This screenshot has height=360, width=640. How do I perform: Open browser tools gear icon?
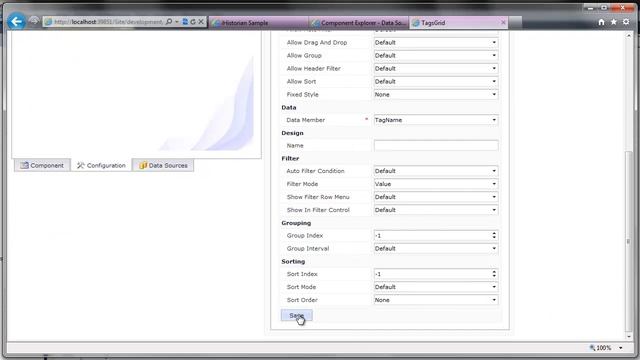(626, 22)
